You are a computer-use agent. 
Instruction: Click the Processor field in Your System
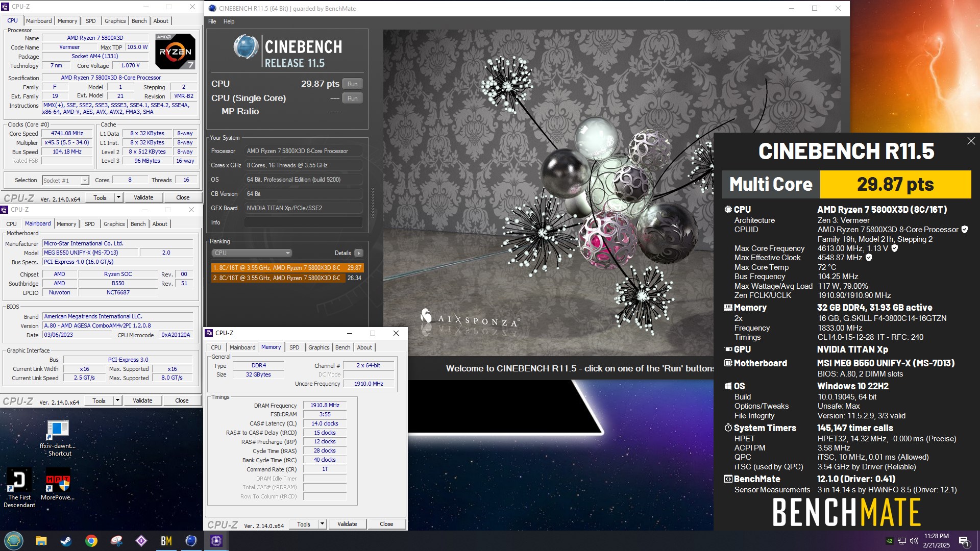(303, 151)
